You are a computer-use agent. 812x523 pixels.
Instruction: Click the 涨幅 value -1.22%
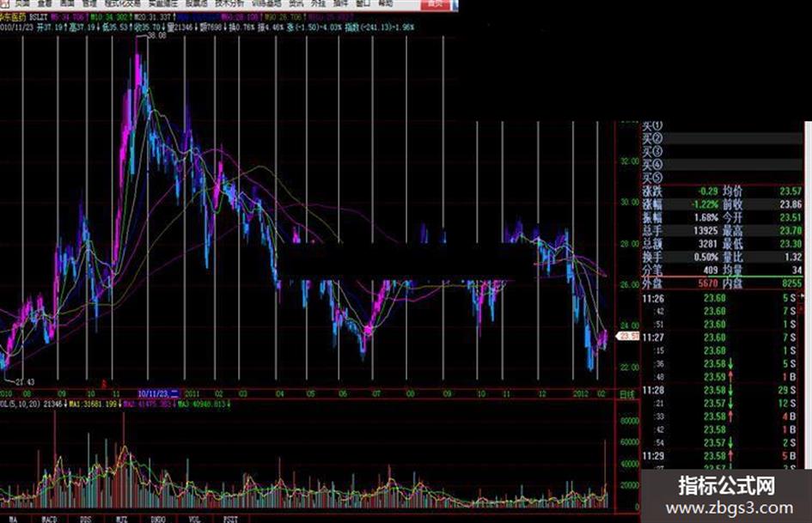(x=705, y=204)
